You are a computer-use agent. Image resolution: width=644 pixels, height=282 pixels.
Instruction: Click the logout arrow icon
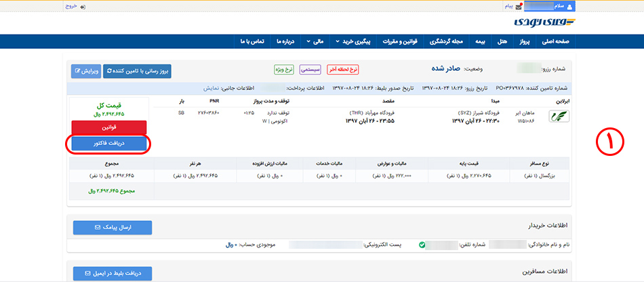[x=83, y=7]
